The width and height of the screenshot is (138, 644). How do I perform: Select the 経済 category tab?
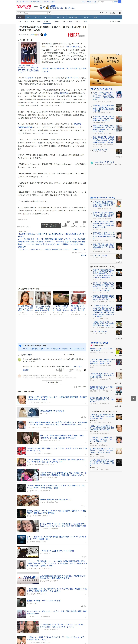click(39, 22)
